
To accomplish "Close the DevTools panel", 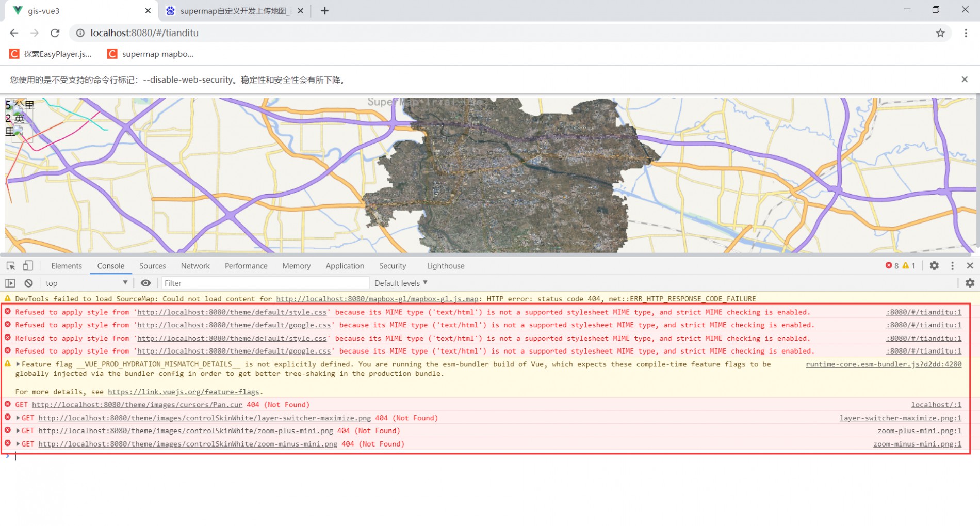I will click(x=970, y=266).
